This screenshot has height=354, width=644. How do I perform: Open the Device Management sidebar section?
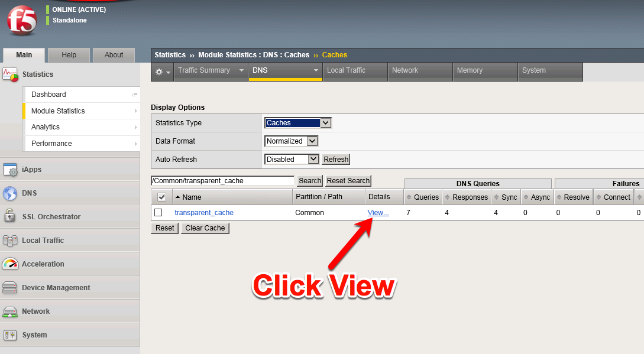[70, 287]
